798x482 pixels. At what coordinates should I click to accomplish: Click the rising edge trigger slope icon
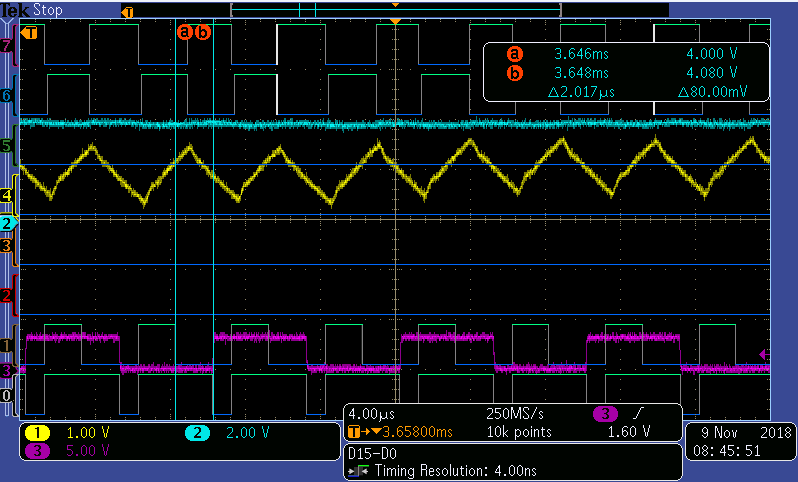click(x=636, y=414)
